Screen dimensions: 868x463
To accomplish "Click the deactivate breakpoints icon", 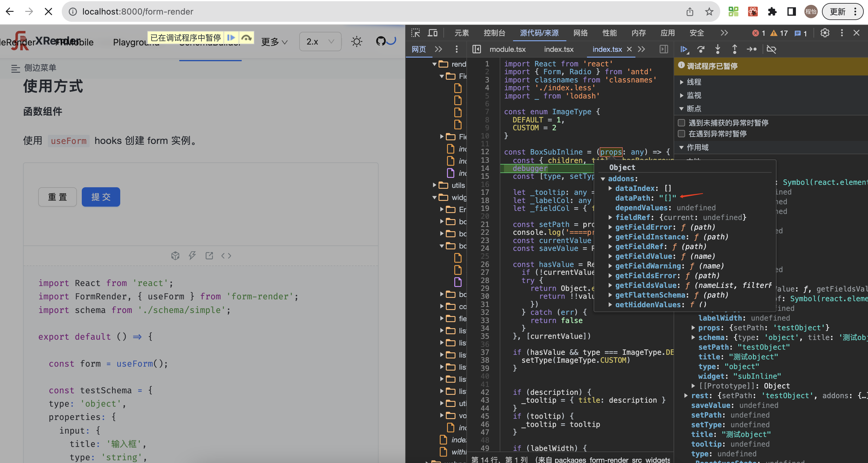I will tap(772, 49).
